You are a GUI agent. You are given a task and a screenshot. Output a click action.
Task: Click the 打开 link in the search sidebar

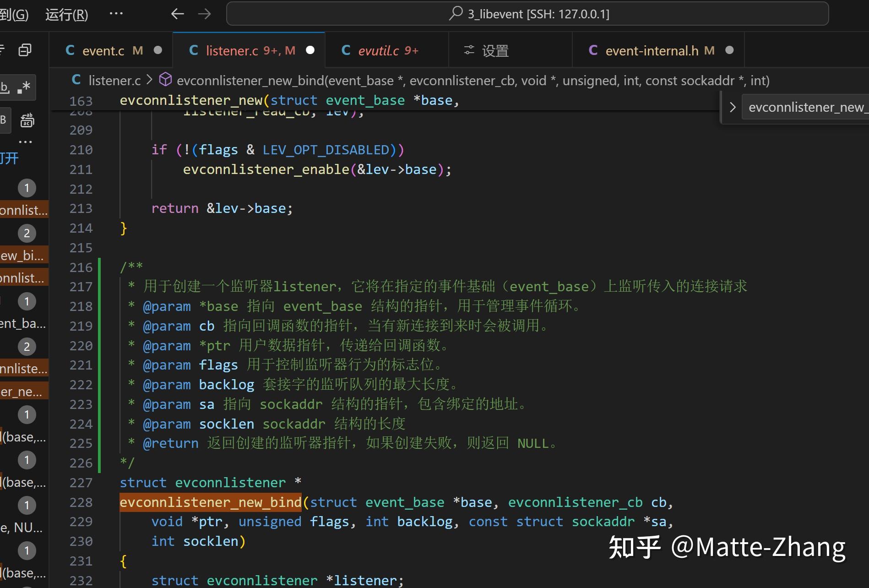click(x=10, y=158)
